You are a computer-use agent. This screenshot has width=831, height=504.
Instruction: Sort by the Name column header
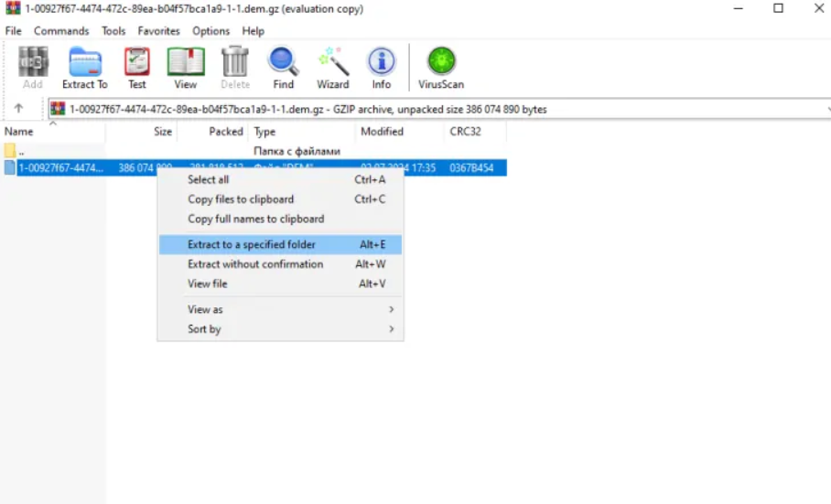point(53,132)
